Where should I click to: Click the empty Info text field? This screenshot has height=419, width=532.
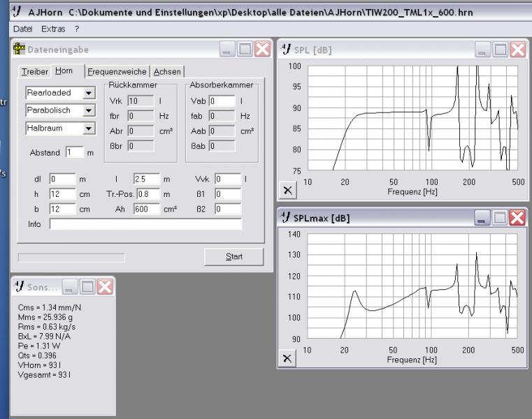(x=145, y=224)
